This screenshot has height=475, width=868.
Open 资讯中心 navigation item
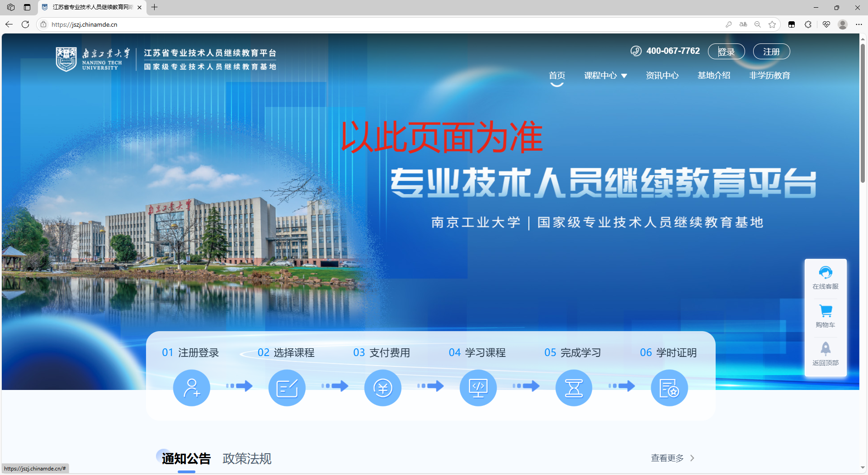pyautogui.click(x=662, y=76)
